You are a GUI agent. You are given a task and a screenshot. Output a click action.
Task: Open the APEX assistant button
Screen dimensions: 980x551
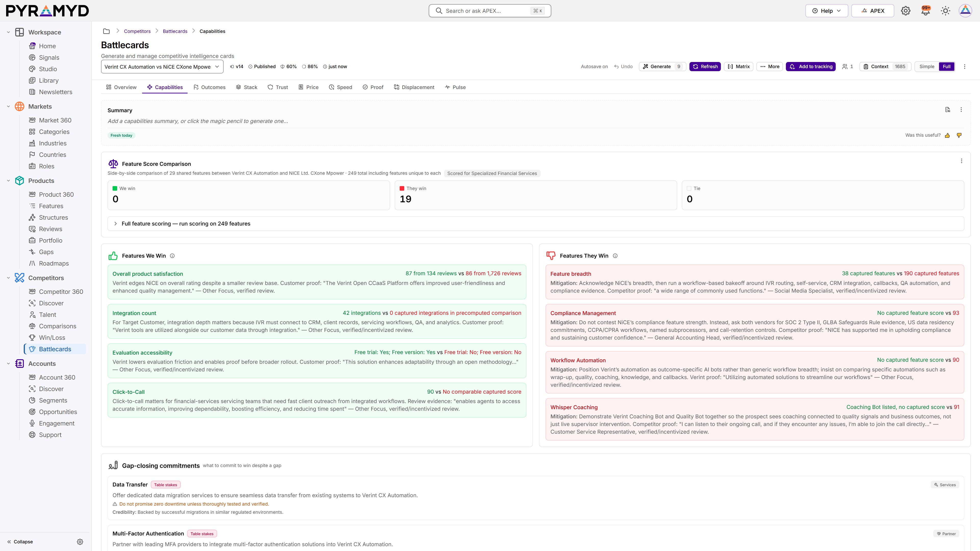point(872,11)
